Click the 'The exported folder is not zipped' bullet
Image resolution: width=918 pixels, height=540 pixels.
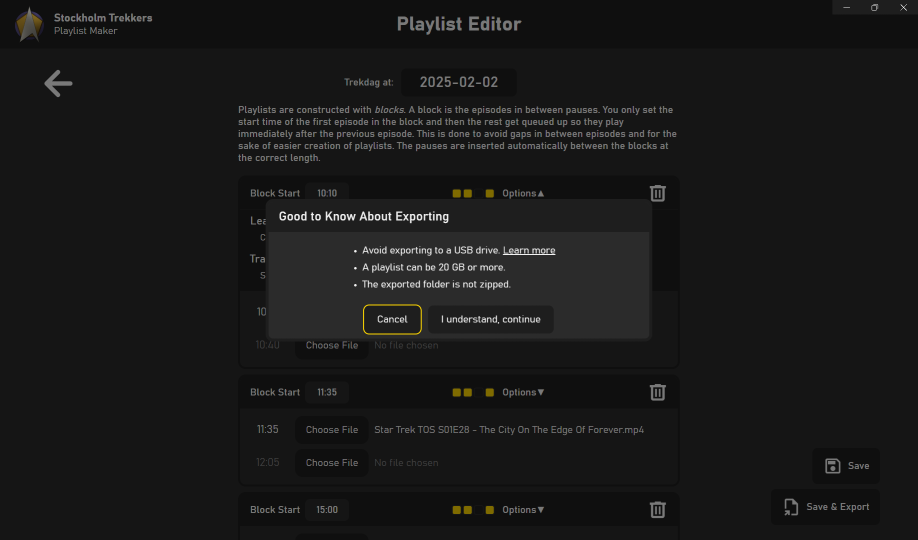point(436,284)
